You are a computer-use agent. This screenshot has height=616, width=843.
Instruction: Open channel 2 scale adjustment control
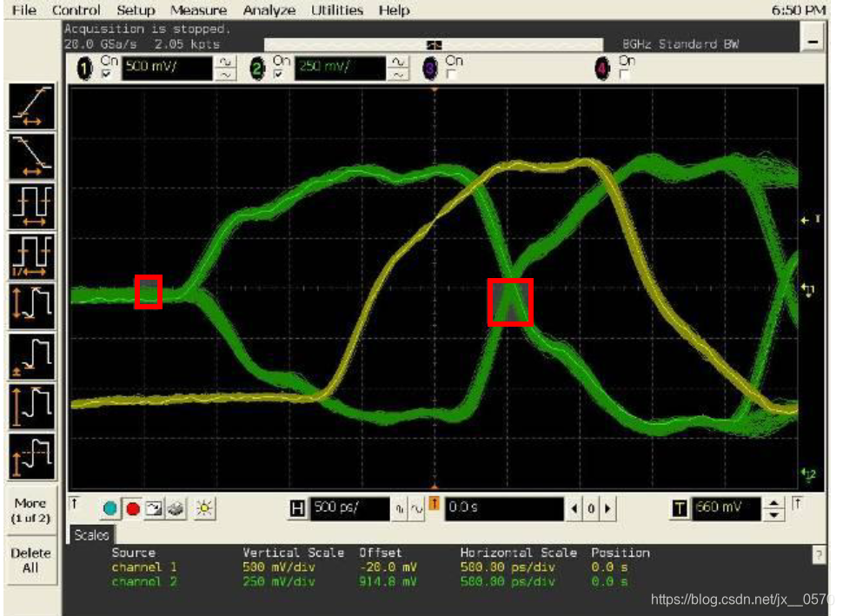coord(399,69)
